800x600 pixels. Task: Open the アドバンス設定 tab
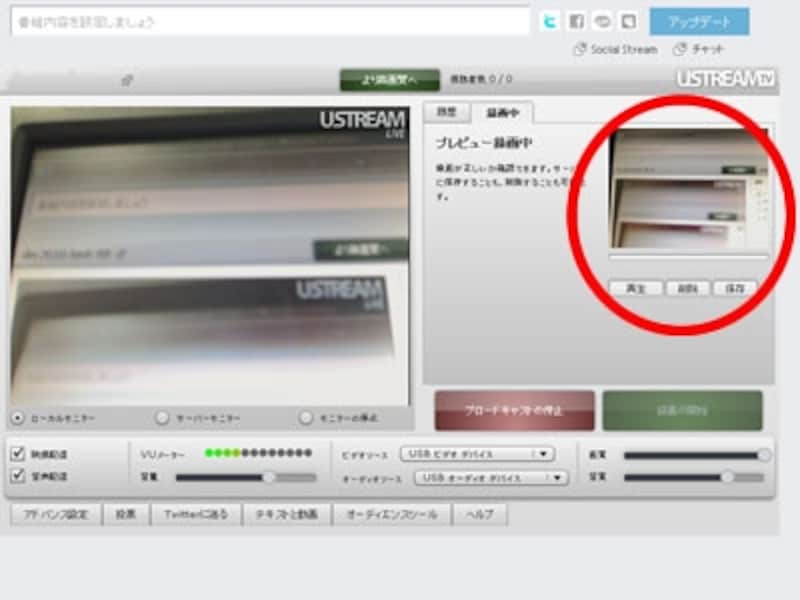pos(56,514)
